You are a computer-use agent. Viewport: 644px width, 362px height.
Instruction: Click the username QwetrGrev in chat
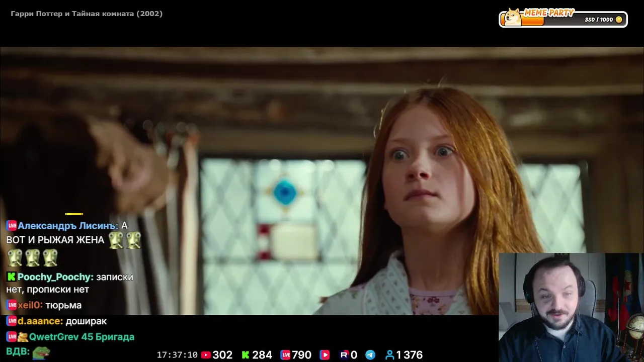[53, 337]
